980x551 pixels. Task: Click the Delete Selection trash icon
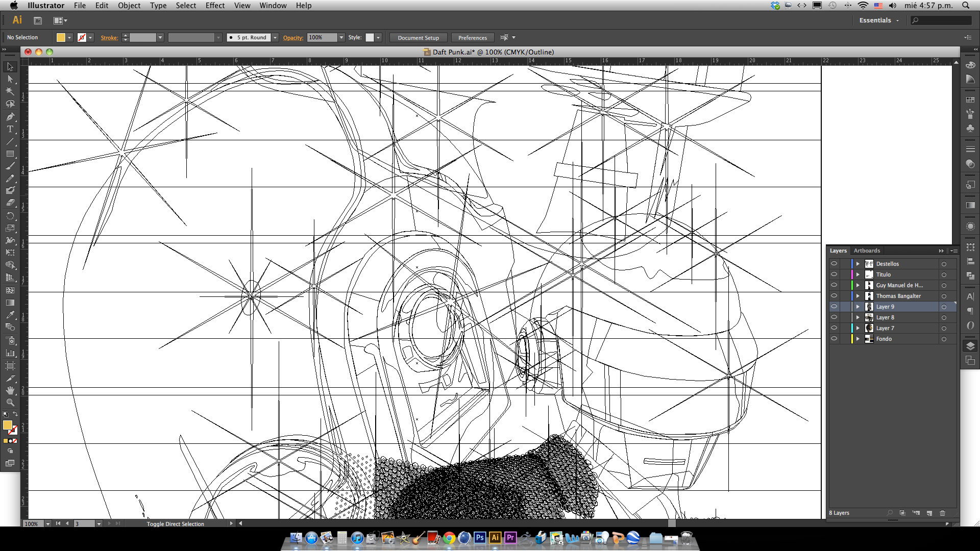coord(942,513)
